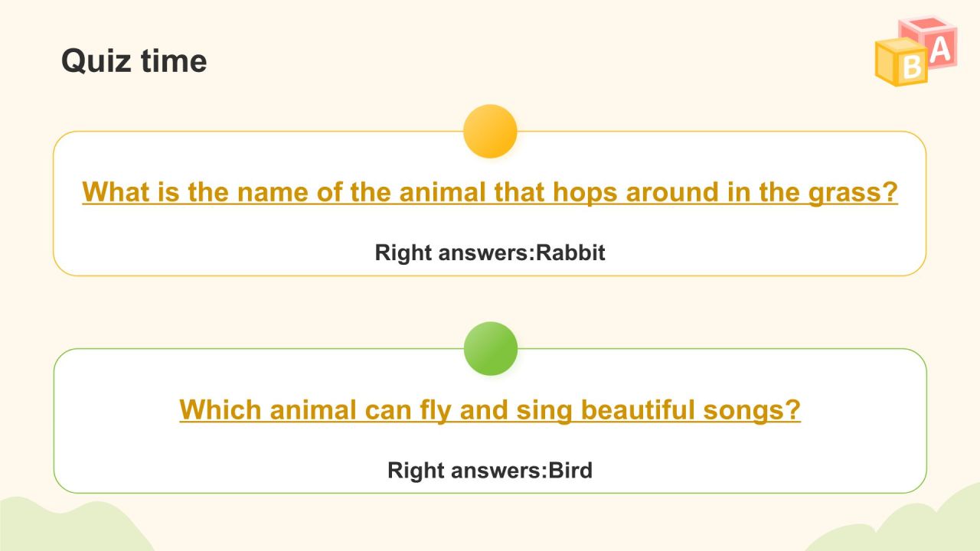This screenshot has width=980, height=551.
Task: Click the green circle above second question
Action: pos(490,349)
